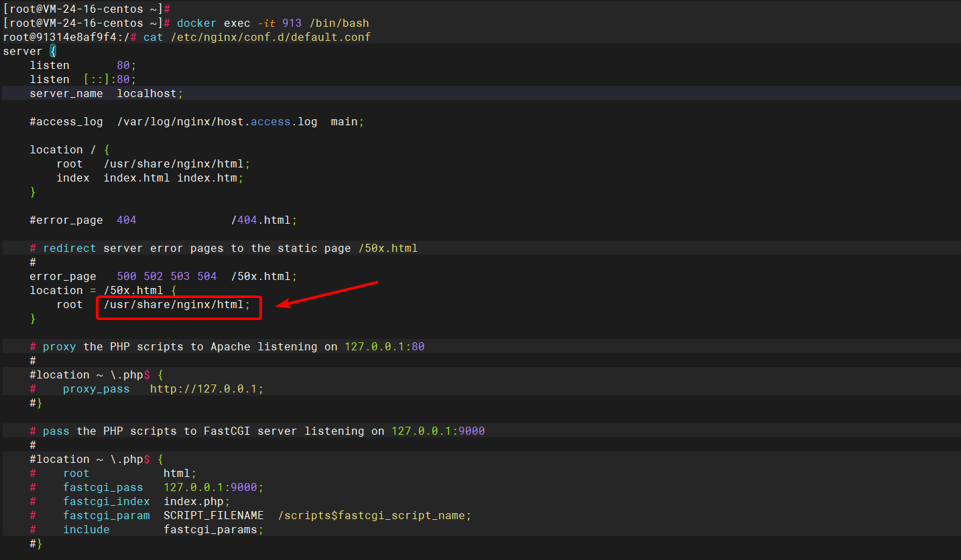Click the 'location = /50x.html {' line
This screenshot has width=961, height=560.
coord(103,291)
